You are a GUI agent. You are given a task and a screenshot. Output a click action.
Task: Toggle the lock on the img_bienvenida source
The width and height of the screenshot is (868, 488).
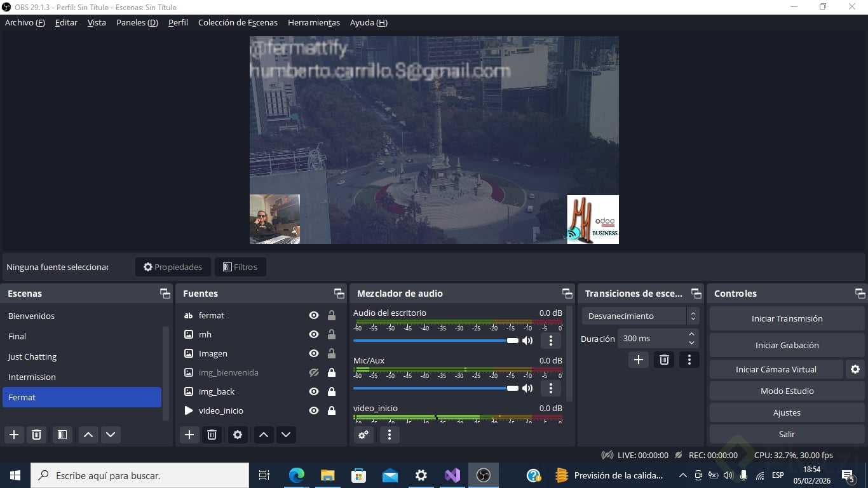pos(332,372)
